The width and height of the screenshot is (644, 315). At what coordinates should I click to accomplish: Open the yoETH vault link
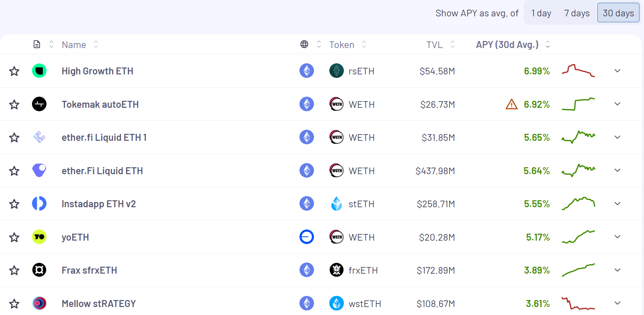click(x=75, y=237)
